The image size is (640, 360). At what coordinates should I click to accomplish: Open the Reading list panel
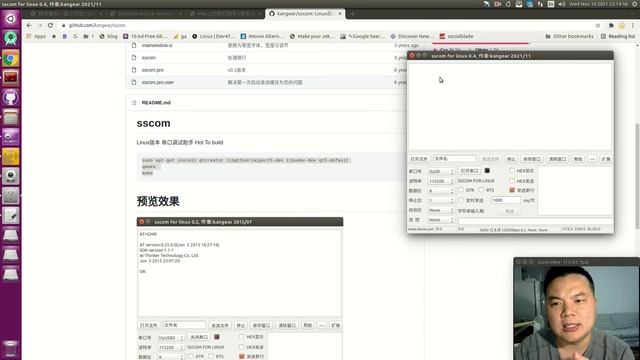point(618,36)
